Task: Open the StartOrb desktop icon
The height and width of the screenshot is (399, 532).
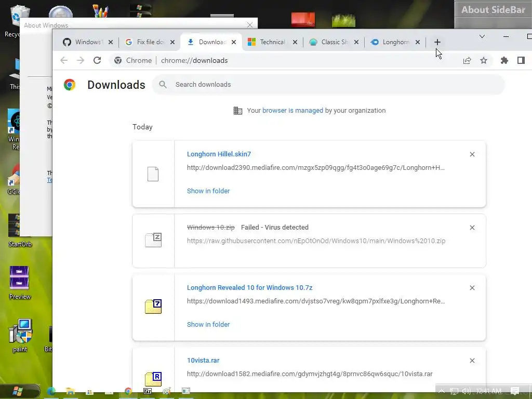Action: point(20,231)
